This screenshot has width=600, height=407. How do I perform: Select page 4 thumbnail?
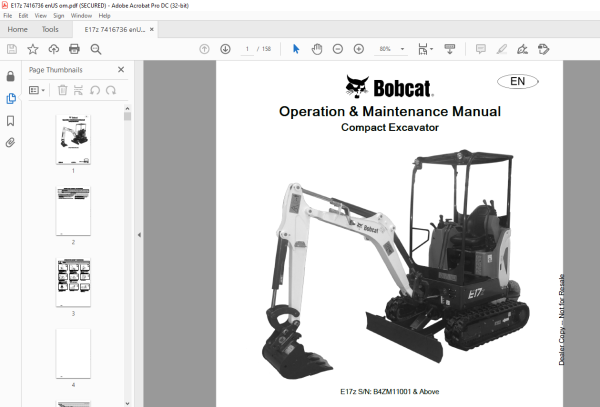[73, 354]
